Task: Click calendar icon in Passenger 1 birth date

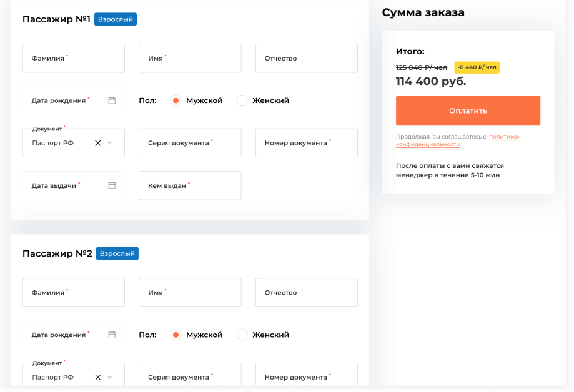Action: [x=112, y=100]
